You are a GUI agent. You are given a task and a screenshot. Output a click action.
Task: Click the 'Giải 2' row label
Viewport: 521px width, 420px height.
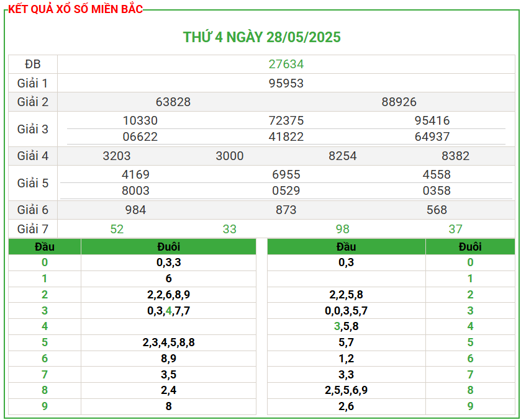click(32, 102)
